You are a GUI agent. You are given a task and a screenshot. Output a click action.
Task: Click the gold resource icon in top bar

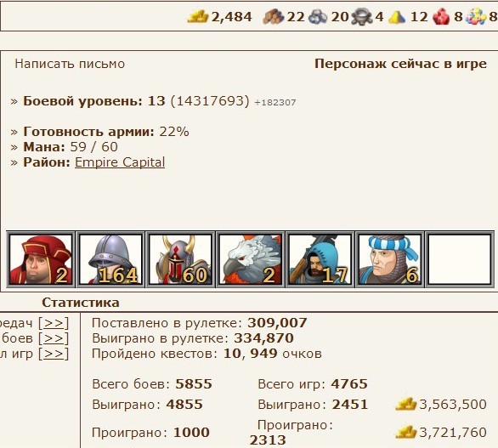pos(197,16)
